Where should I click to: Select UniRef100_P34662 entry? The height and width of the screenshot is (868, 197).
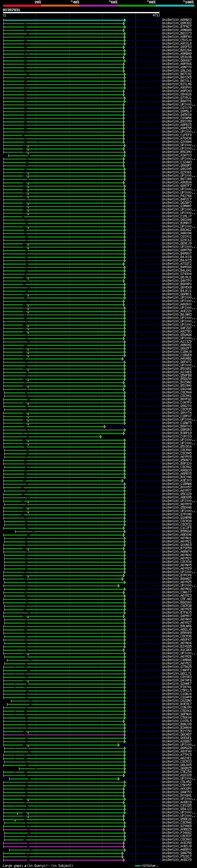[177, 833]
